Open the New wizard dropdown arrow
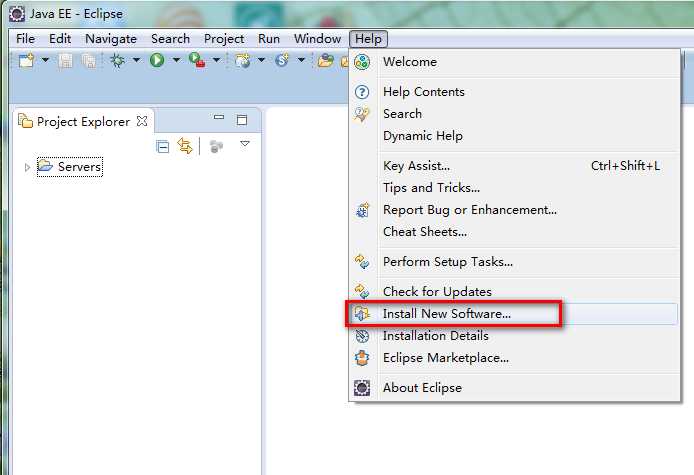 point(45,60)
